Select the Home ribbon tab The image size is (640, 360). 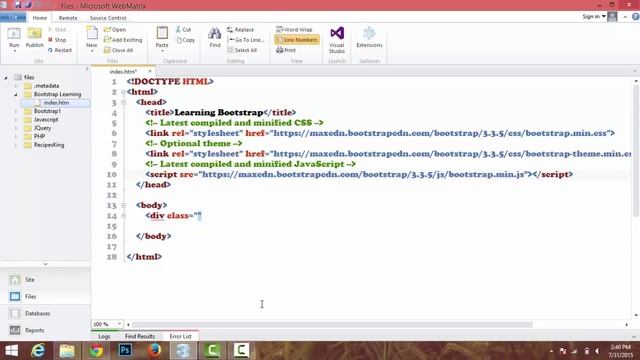[40, 18]
